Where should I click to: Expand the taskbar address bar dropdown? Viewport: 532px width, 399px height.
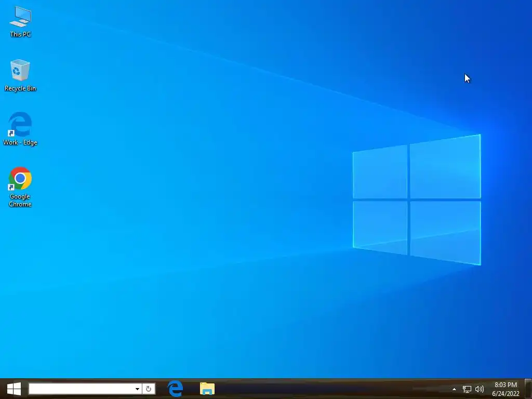(x=137, y=389)
